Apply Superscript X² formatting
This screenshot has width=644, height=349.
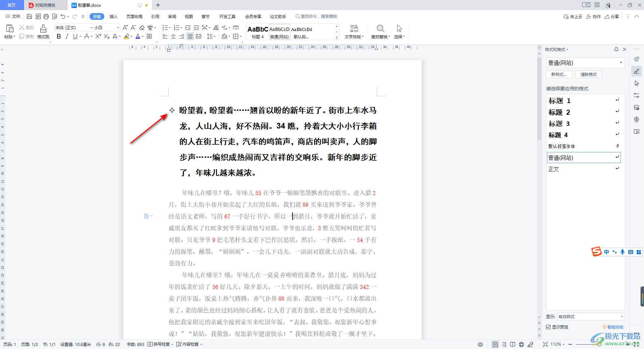point(98,36)
